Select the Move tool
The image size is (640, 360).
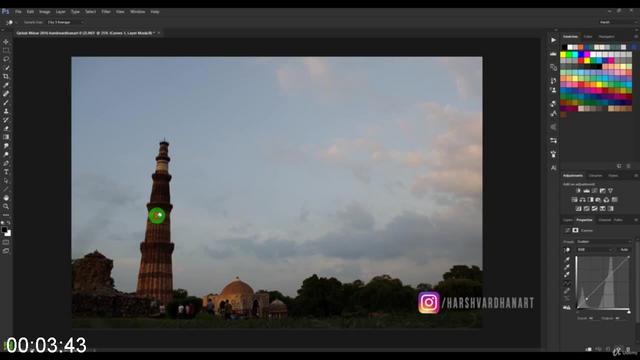[x=6, y=42]
